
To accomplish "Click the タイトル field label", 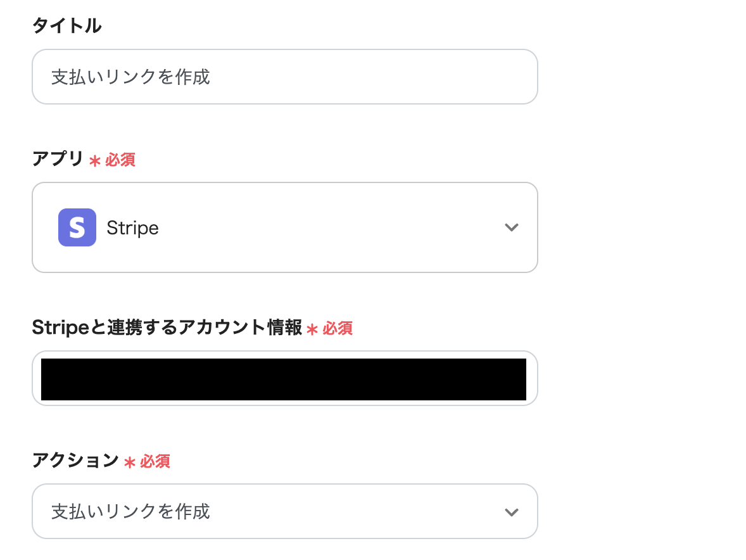I will tap(66, 26).
